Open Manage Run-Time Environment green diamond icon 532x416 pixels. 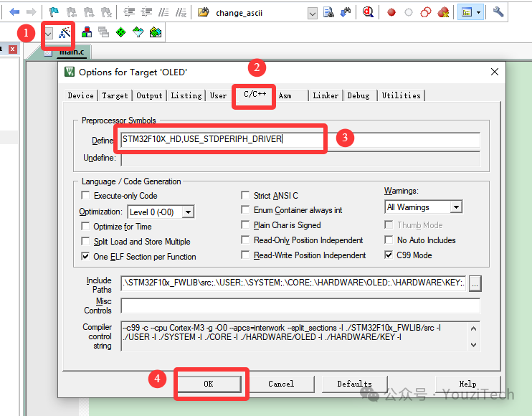tap(120, 32)
